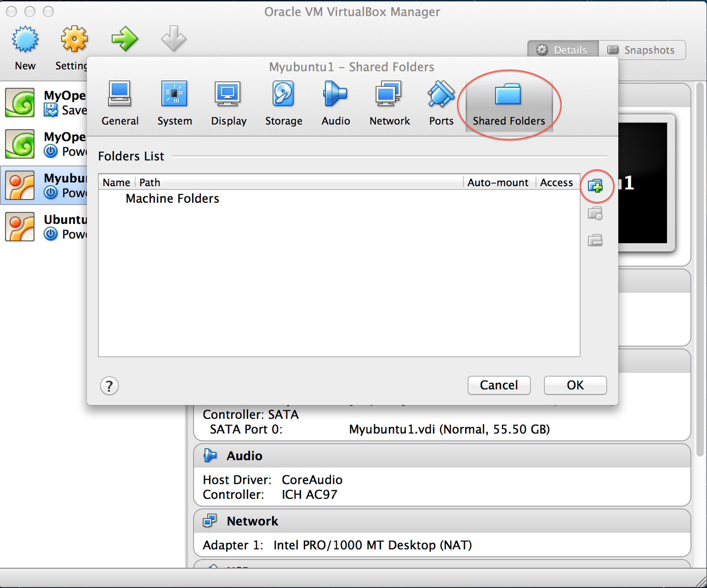Image resolution: width=707 pixels, height=588 pixels.
Task: Open the Audio settings page
Action: click(x=335, y=102)
